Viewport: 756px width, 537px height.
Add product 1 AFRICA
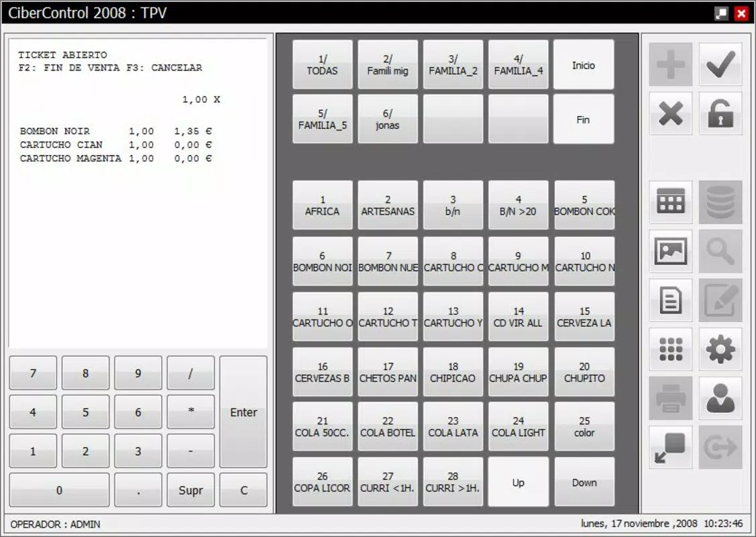[323, 205]
